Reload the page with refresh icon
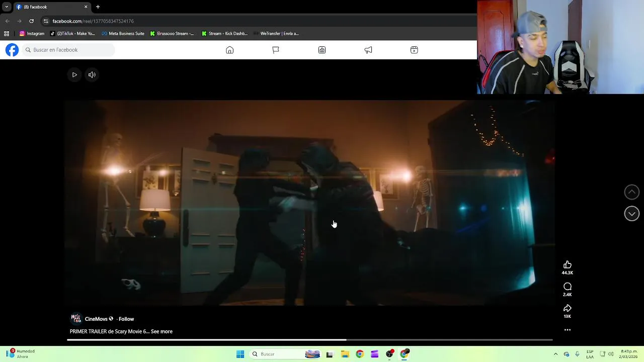The width and height of the screenshot is (644, 362). [31, 21]
